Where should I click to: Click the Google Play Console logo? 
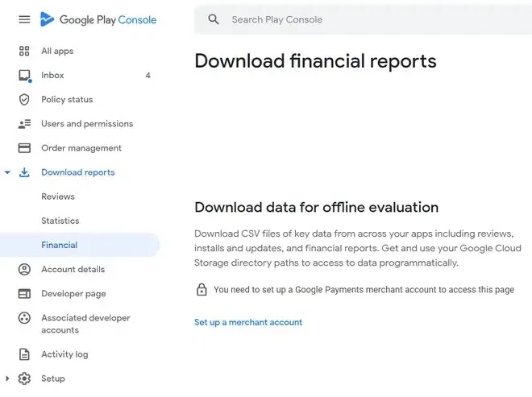[98, 19]
